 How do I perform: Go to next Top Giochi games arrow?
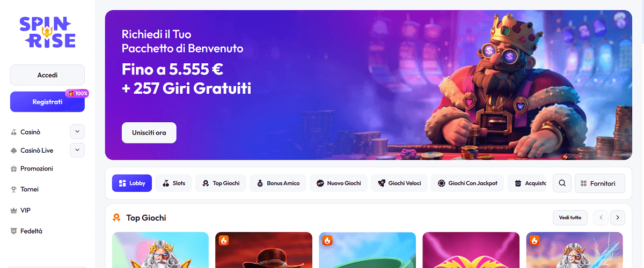(618, 218)
